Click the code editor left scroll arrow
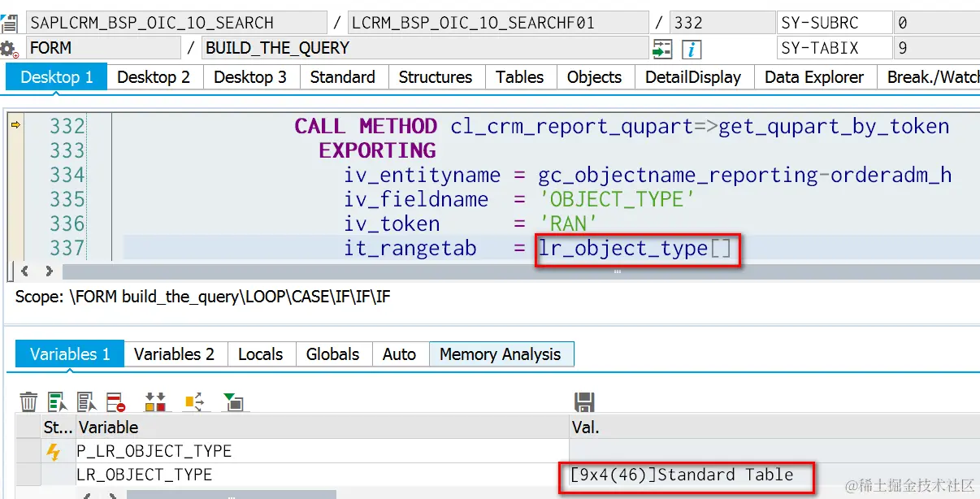 click(x=24, y=271)
